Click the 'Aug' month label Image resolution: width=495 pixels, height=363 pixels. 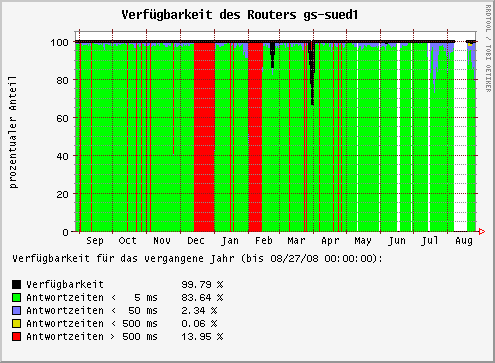coord(464,241)
